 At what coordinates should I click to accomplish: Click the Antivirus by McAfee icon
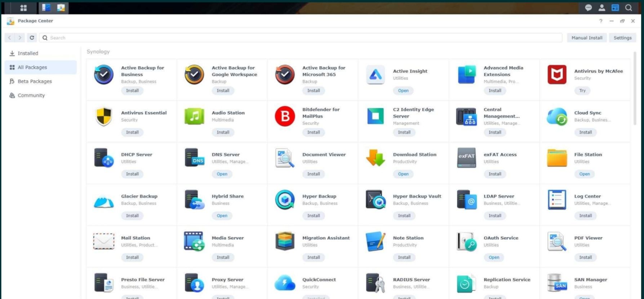tap(557, 74)
